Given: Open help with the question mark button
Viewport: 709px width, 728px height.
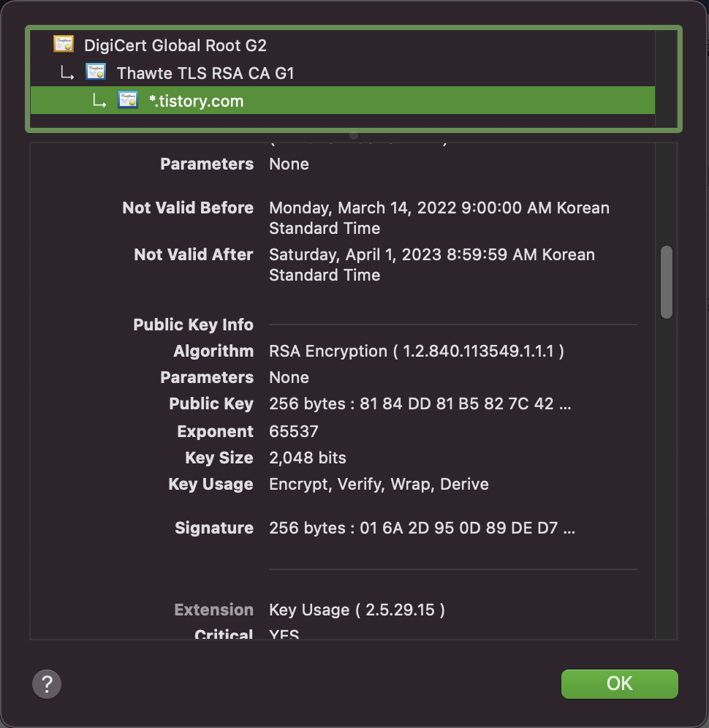Looking at the screenshot, I should coord(47,684).
